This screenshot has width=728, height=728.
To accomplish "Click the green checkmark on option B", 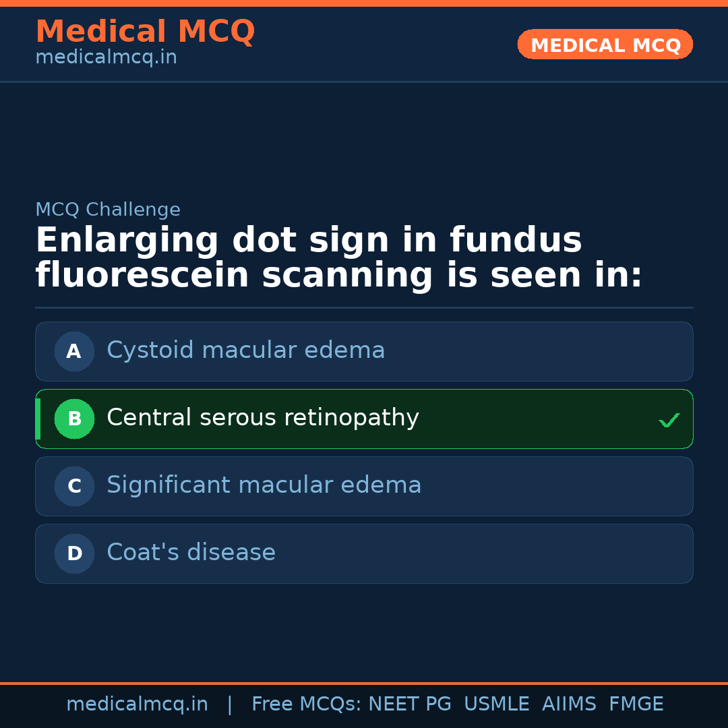I will pos(669,420).
